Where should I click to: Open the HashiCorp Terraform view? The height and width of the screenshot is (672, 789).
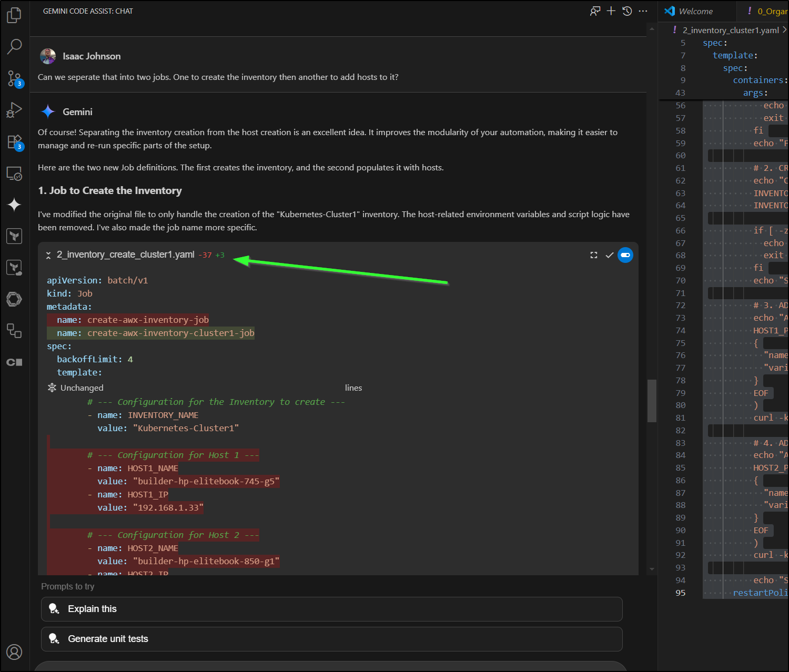pyautogui.click(x=14, y=236)
